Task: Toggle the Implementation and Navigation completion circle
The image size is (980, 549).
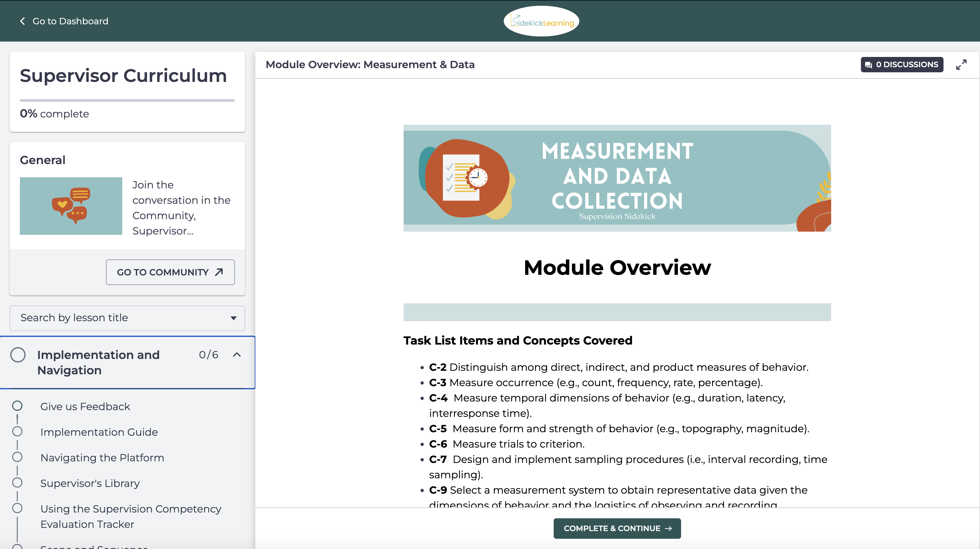Action: (18, 355)
